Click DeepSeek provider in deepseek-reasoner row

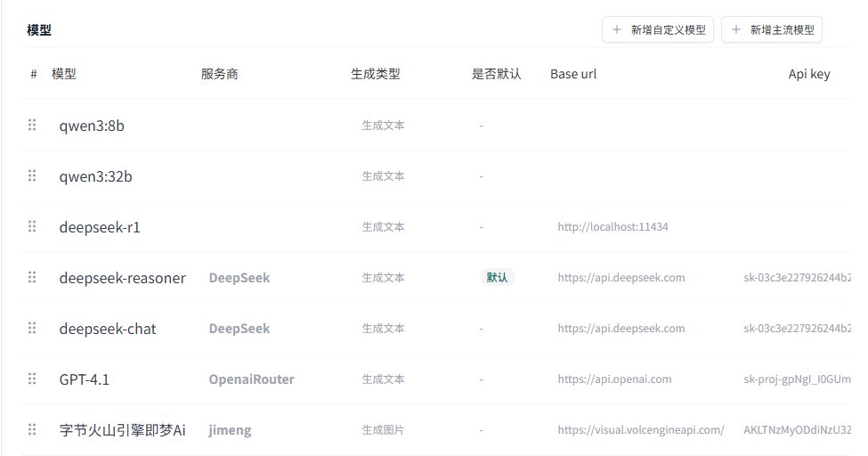point(239,278)
